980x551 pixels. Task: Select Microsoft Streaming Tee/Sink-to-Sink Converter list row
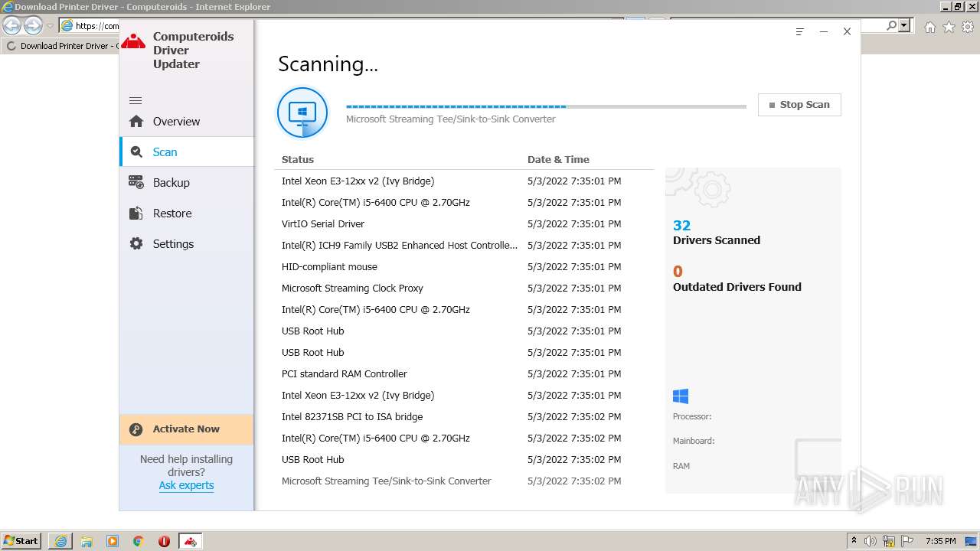click(x=464, y=481)
